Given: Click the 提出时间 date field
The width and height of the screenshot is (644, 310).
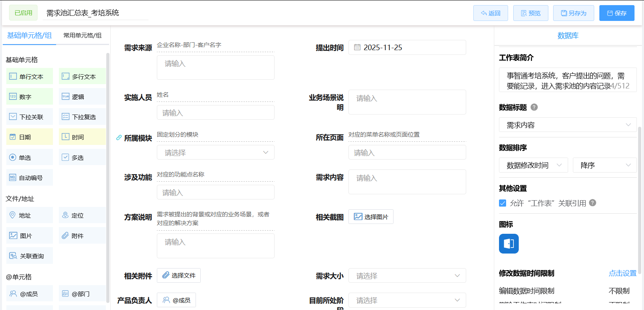Looking at the screenshot, I should (x=407, y=47).
